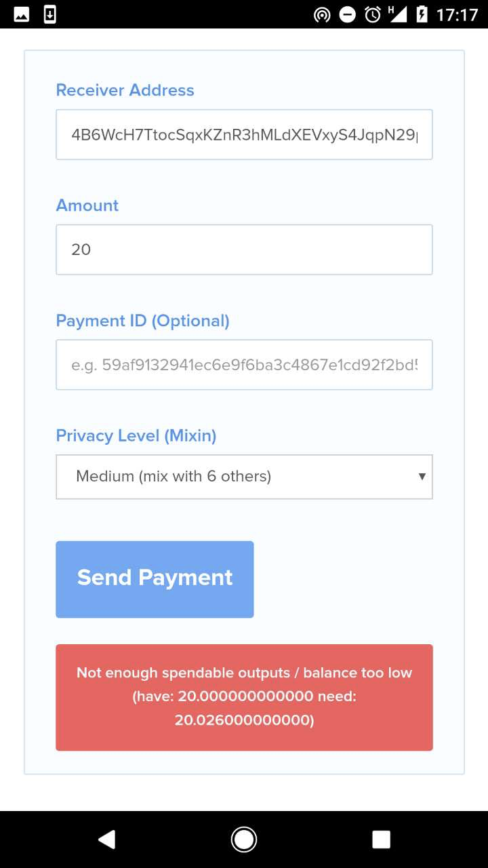
Task: Tap the 17:17 clock in status bar
Action: click(457, 14)
